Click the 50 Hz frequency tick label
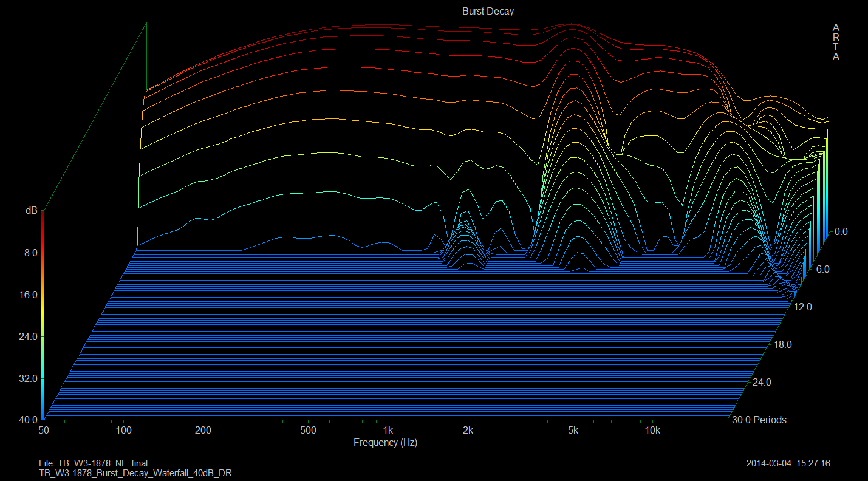 (44, 431)
